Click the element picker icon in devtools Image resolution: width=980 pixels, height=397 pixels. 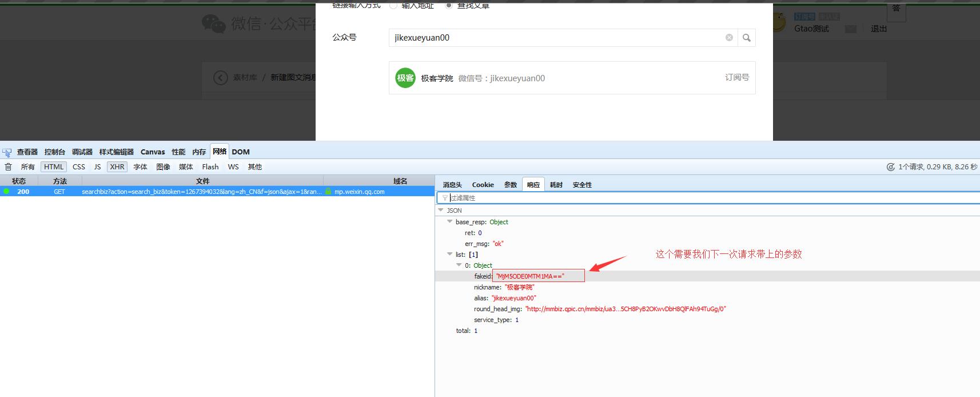point(7,152)
